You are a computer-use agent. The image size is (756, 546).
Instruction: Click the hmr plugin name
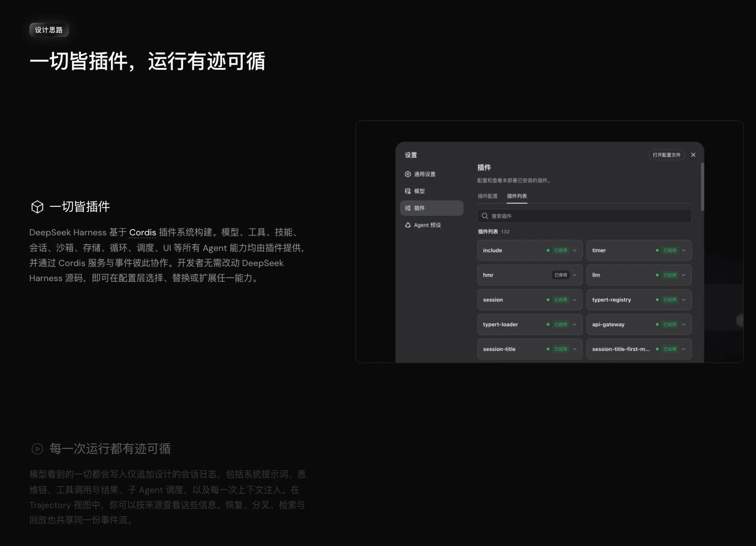488,275
